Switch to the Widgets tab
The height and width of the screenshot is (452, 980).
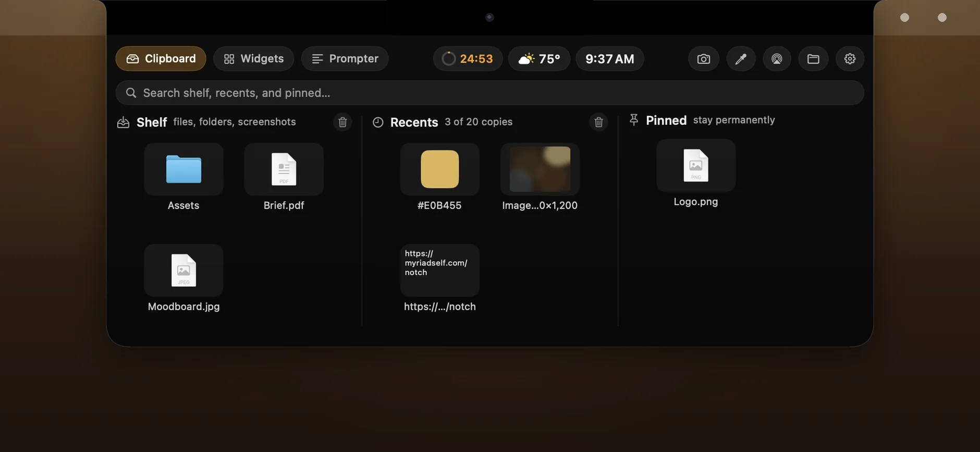[x=253, y=58]
